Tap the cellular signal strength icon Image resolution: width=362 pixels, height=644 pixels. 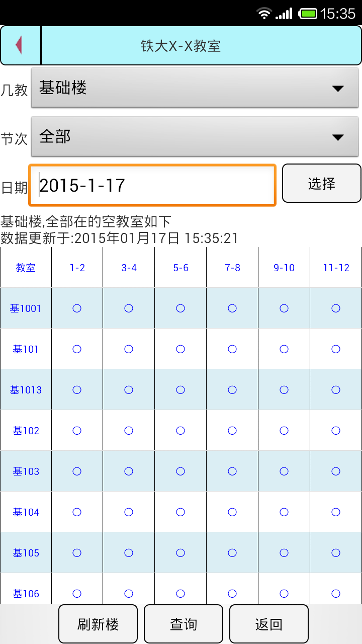(284, 14)
